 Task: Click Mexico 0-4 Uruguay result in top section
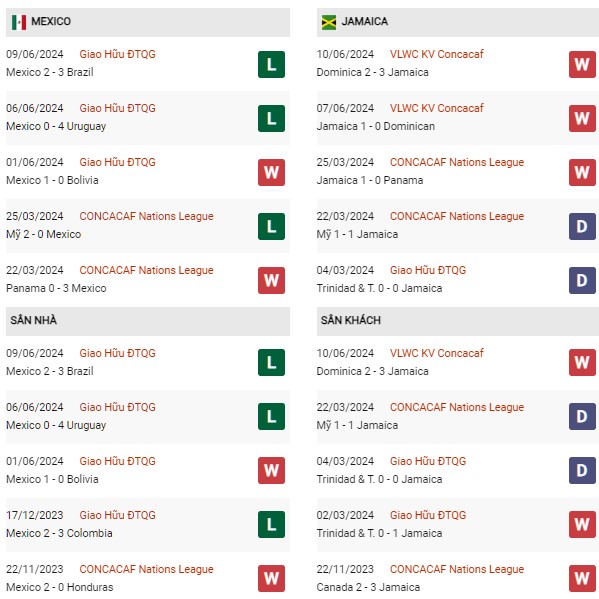point(56,126)
